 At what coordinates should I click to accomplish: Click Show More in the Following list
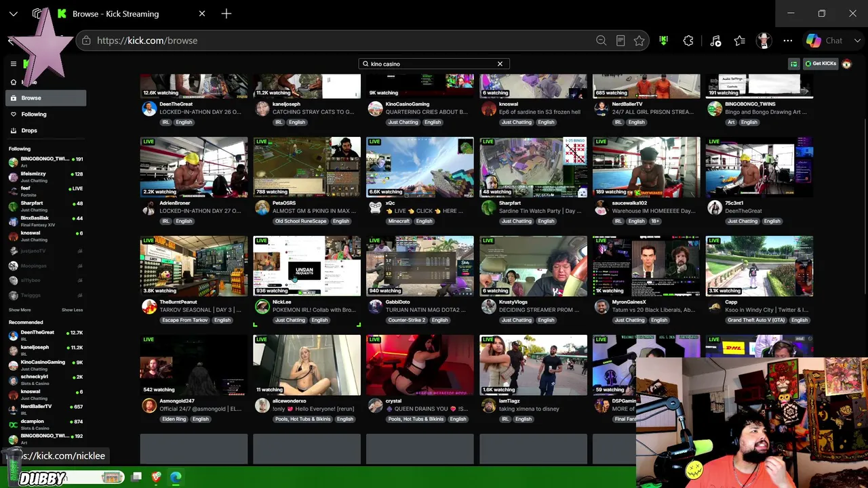[20, 310]
